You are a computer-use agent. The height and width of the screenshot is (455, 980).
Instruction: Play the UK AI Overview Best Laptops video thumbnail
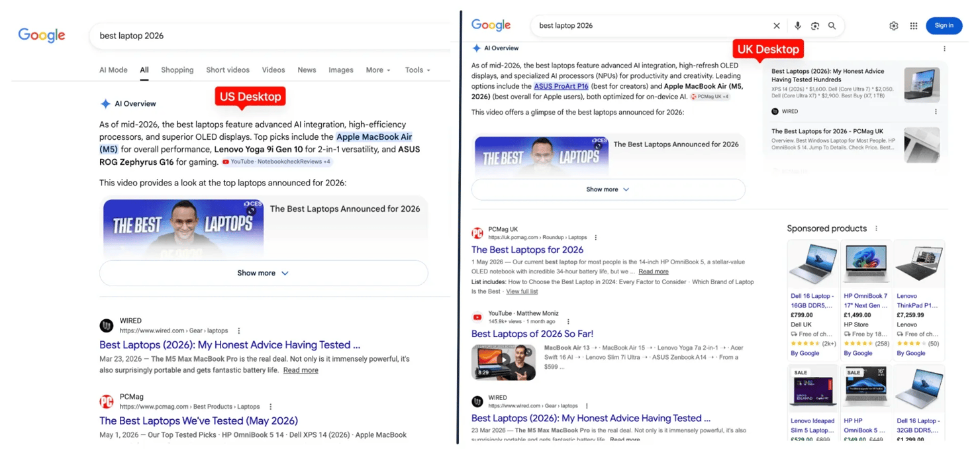(542, 158)
